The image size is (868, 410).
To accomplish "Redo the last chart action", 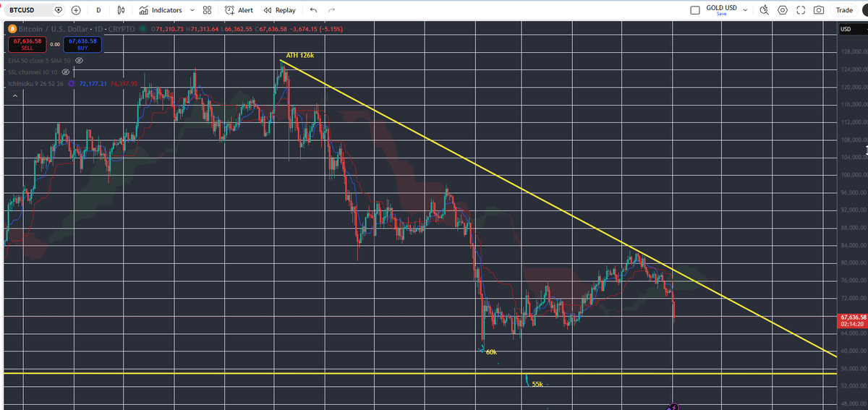I will click(x=332, y=10).
